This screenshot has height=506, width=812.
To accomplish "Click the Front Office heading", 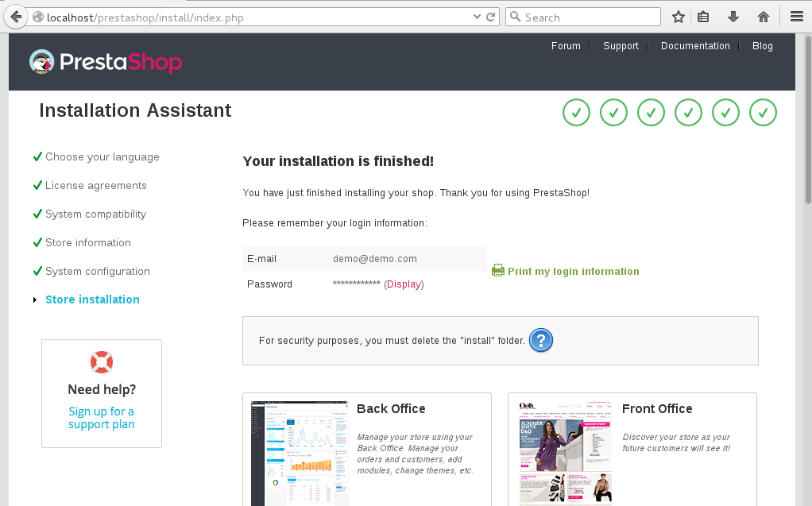I will [657, 408].
